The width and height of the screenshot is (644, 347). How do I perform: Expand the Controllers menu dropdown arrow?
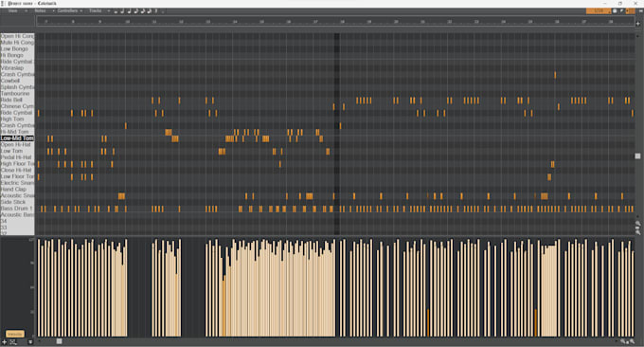click(80, 11)
